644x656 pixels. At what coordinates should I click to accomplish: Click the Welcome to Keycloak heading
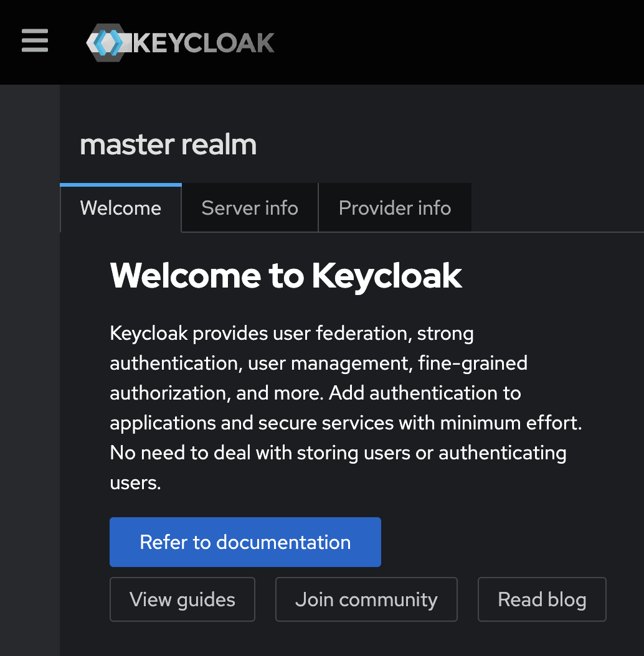[285, 276]
